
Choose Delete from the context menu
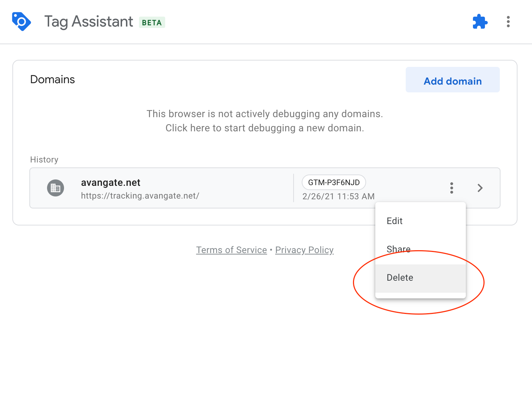point(420,278)
